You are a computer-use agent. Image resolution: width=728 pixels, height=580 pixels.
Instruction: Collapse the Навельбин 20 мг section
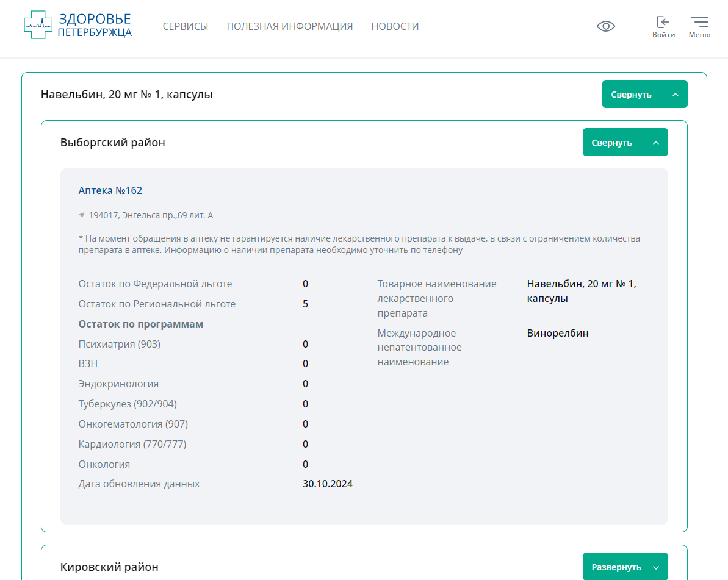[644, 94]
